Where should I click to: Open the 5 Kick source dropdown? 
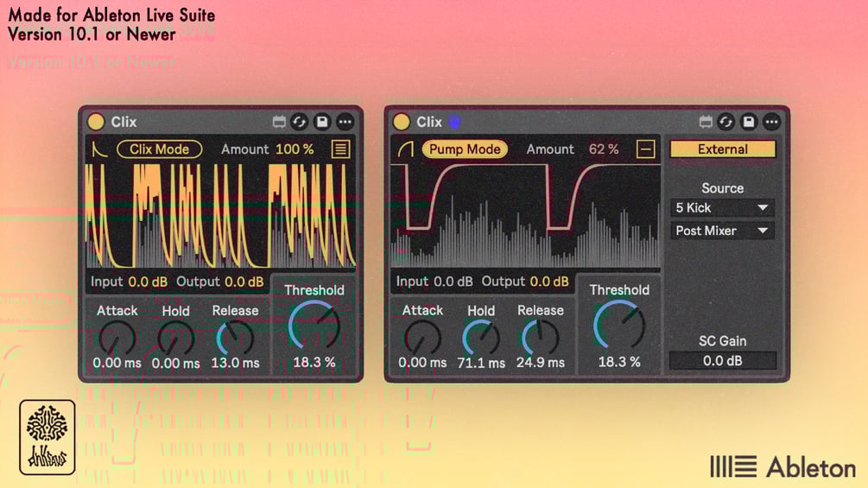pos(722,208)
